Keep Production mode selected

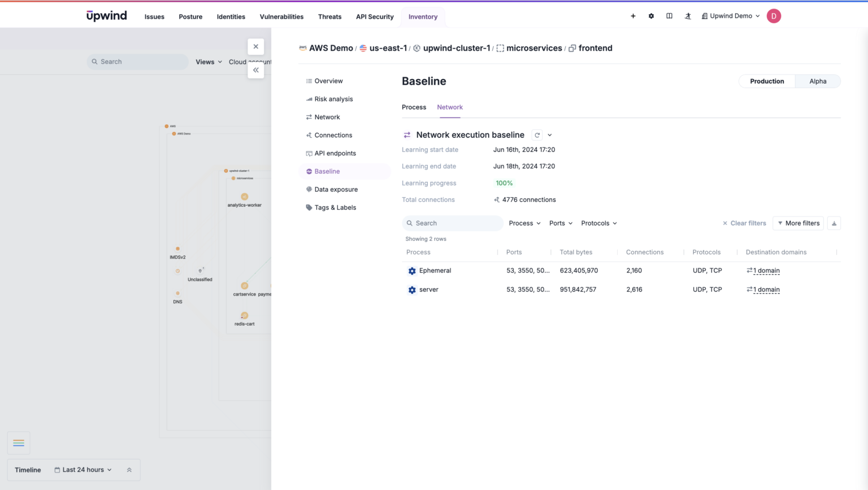(x=766, y=81)
